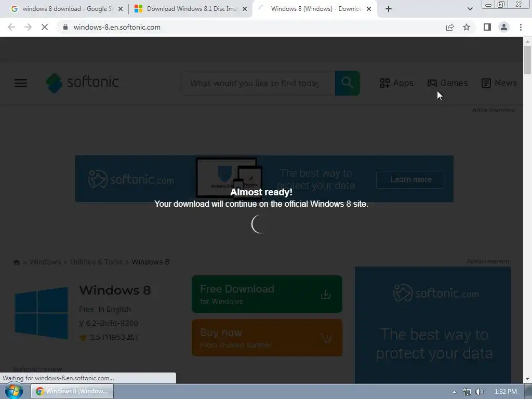Viewport: 532px width, 399px height.
Task: Click the page scrollbar up arrow
Action: click(x=528, y=42)
